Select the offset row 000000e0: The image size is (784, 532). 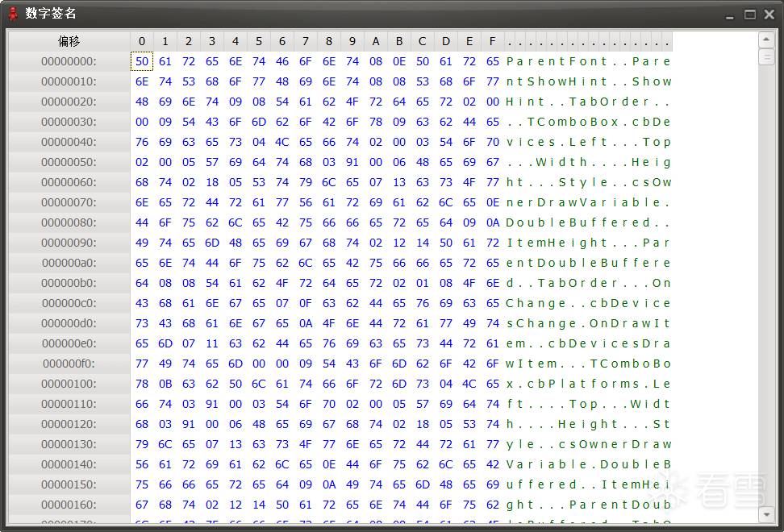(69, 343)
